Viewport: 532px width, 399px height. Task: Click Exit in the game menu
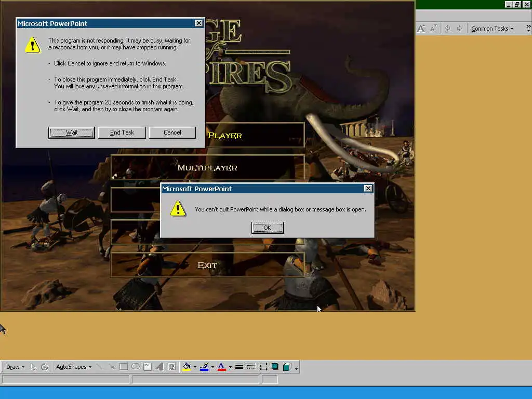pos(207,265)
